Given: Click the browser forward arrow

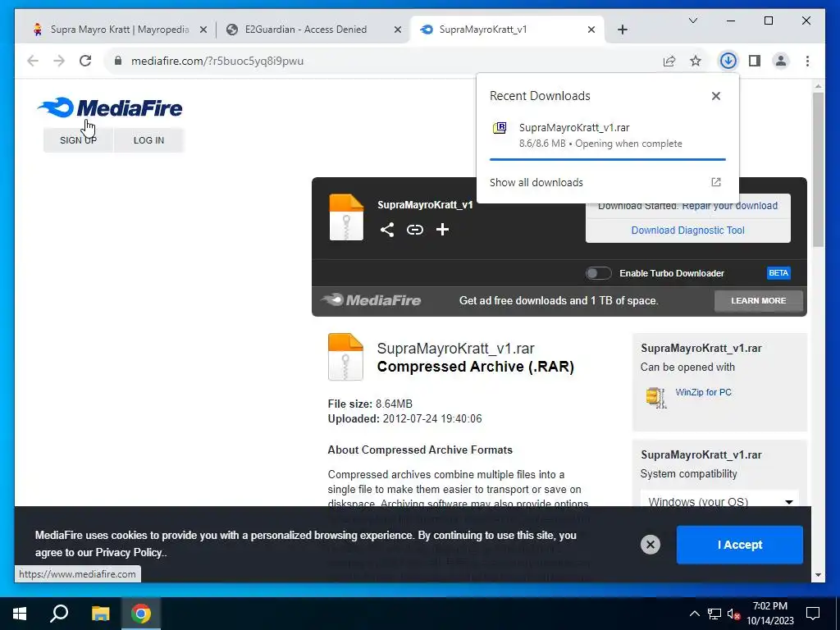Looking at the screenshot, I should [x=59, y=61].
